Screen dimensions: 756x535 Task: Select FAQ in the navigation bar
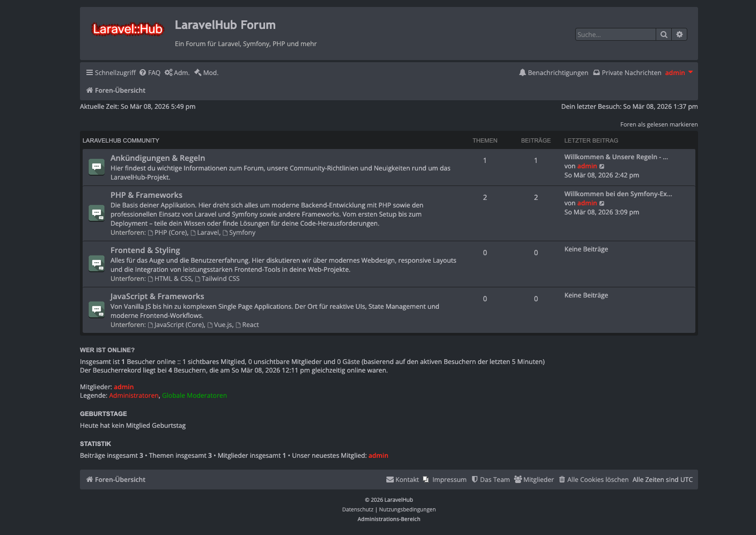coord(154,72)
